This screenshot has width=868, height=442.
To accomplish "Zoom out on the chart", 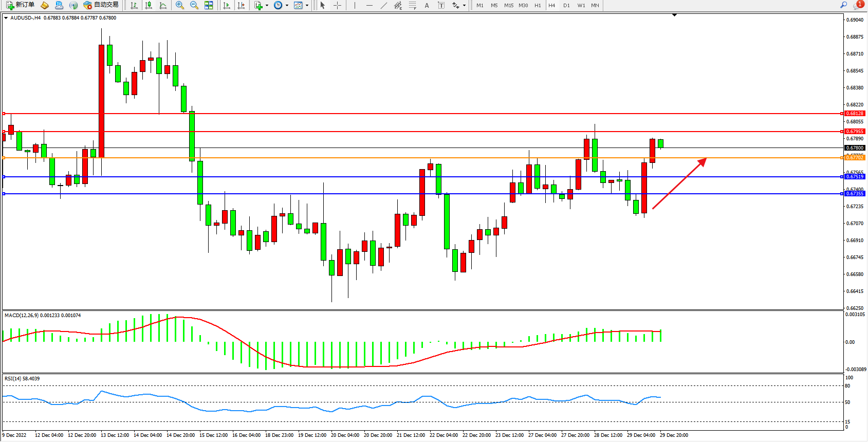I will coord(194,5).
